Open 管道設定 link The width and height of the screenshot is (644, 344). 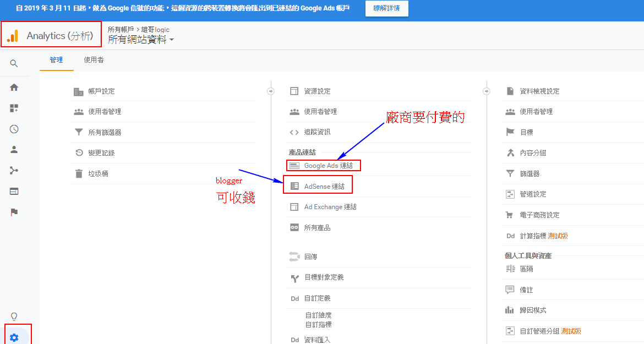click(x=533, y=194)
